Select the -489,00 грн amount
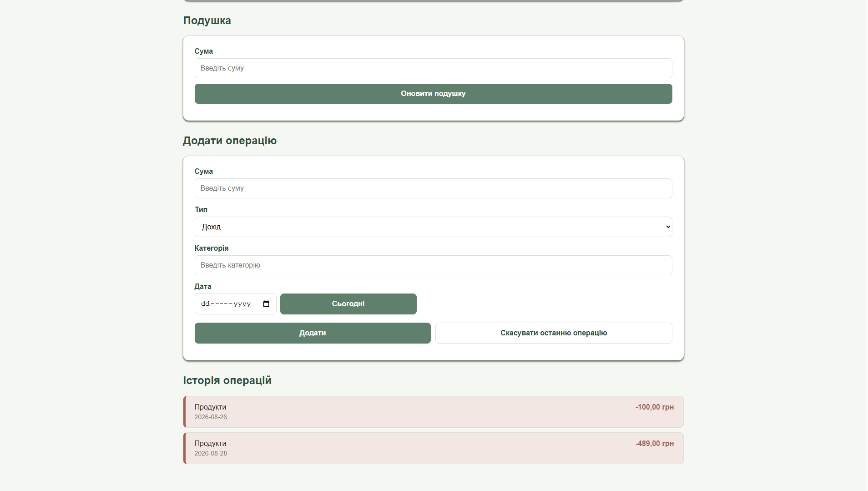 655,444
